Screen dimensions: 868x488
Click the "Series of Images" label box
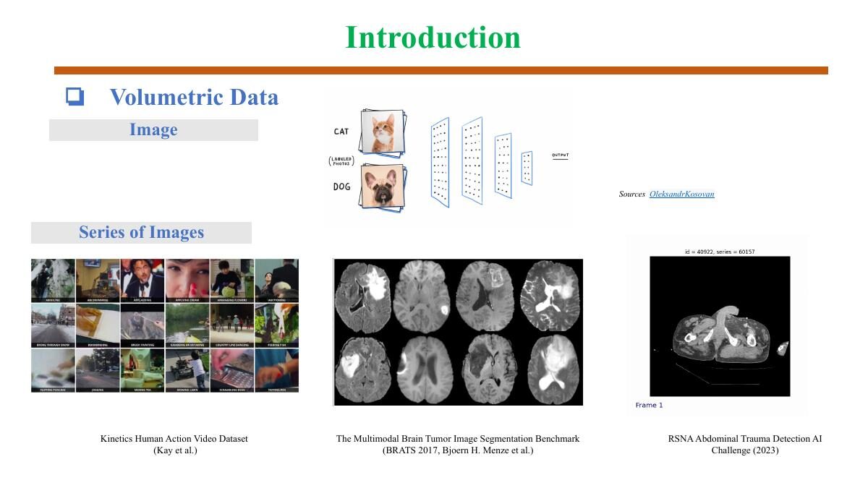click(141, 233)
